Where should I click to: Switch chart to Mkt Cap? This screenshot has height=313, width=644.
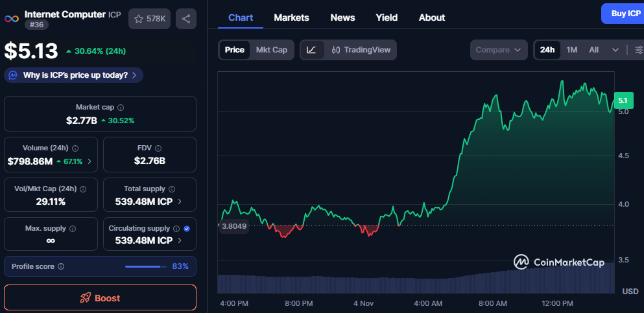pos(272,50)
